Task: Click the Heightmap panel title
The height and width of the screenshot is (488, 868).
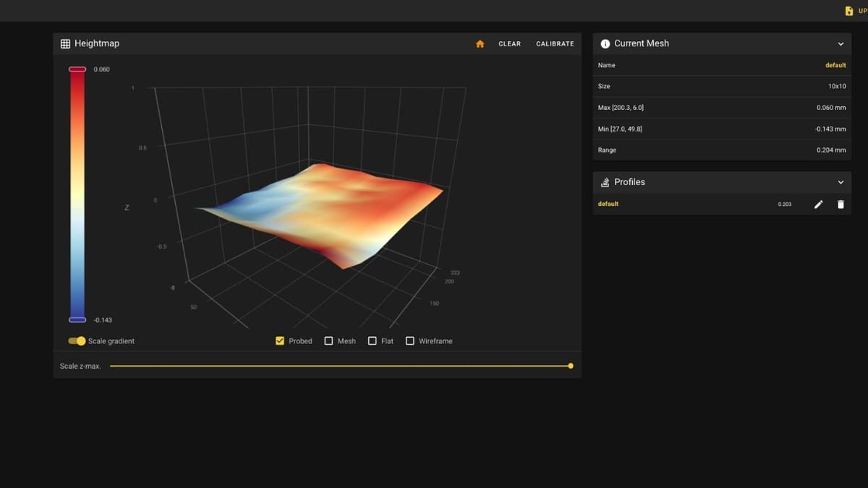Action: pos(97,43)
